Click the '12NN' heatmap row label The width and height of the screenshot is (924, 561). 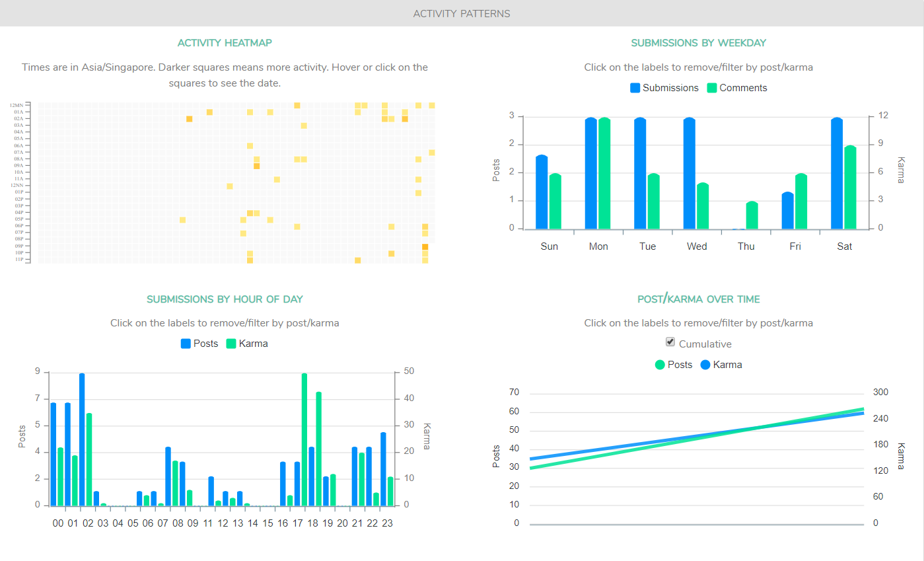(17, 186)
